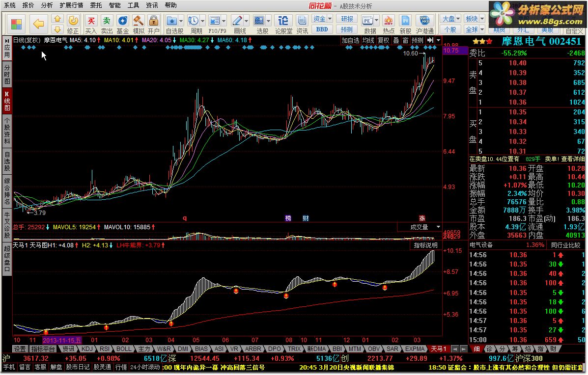Expand the 数据 dropdown arrow
Viewport: 588px width, 375px height.
pyautogui.click(x=377, y=20)
